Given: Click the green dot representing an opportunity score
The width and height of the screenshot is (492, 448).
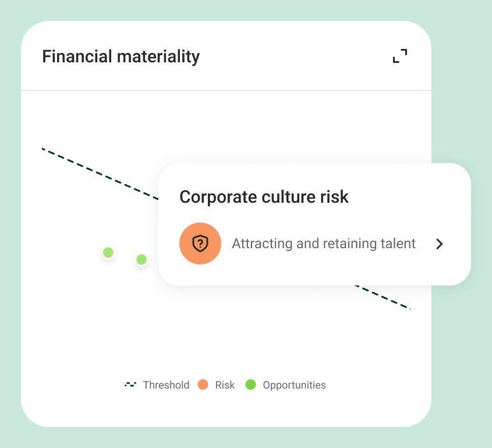Looking at the screenshot, I should [108, 253].
